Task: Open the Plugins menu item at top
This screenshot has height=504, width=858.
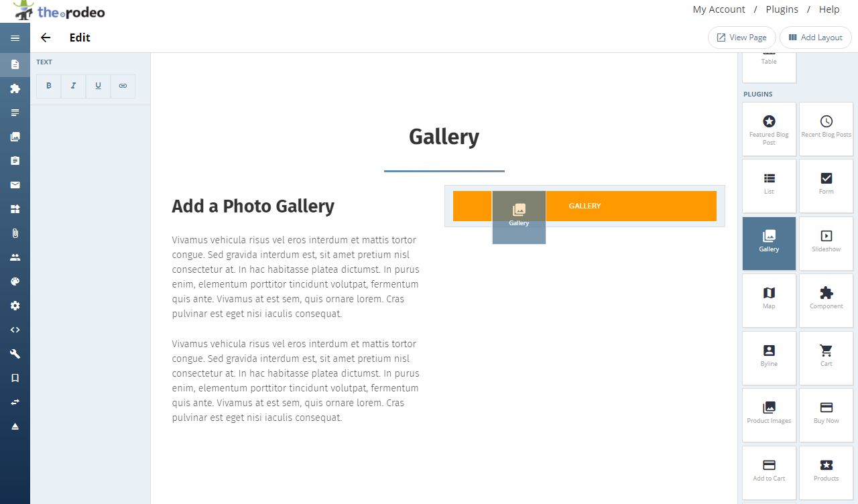Action: coord(782,9)
